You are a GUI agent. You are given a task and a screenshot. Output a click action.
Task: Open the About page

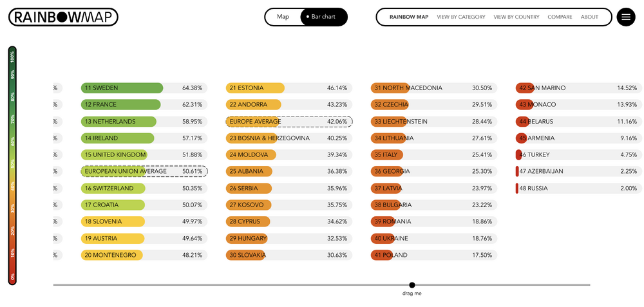pos(589,17)
